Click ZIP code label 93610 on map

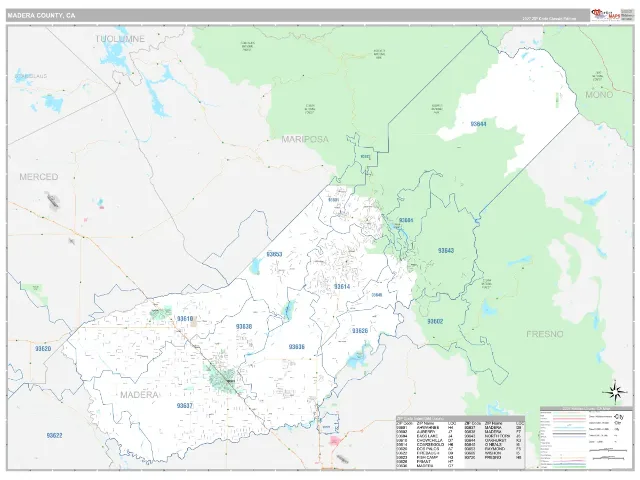point(185,318)
